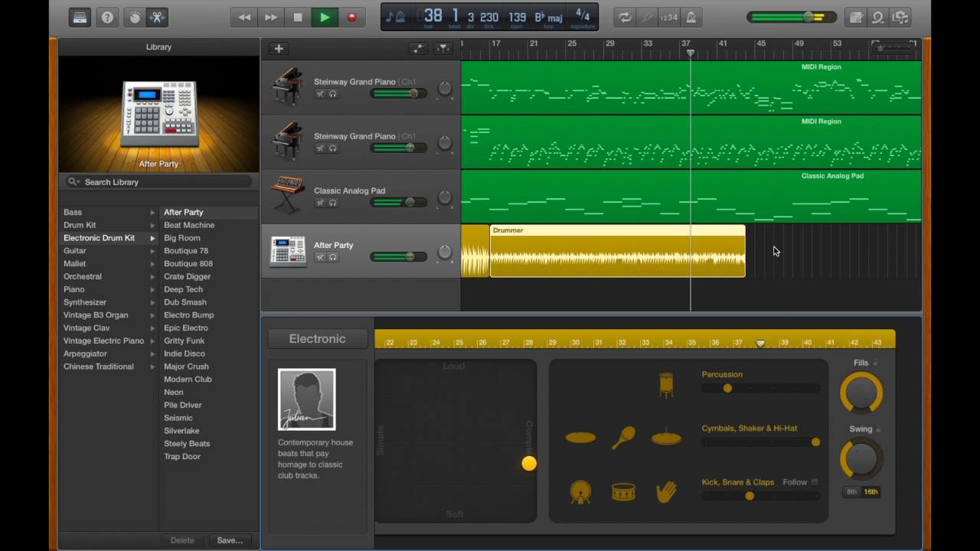980x551 pixels.
Task: Click the Save... button in Library
Action: click(230, 540)
